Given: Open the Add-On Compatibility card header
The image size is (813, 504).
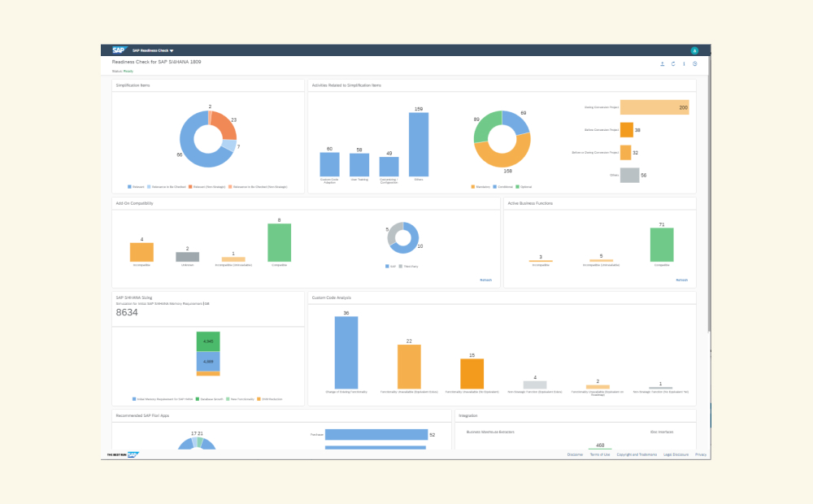Looking at the screenshot, I should point(306,203).
